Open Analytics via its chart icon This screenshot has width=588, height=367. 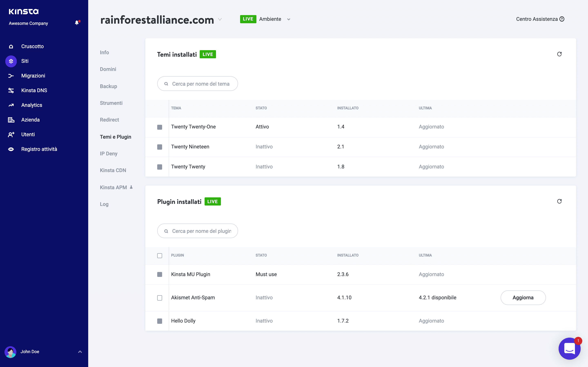pos(11,105)
